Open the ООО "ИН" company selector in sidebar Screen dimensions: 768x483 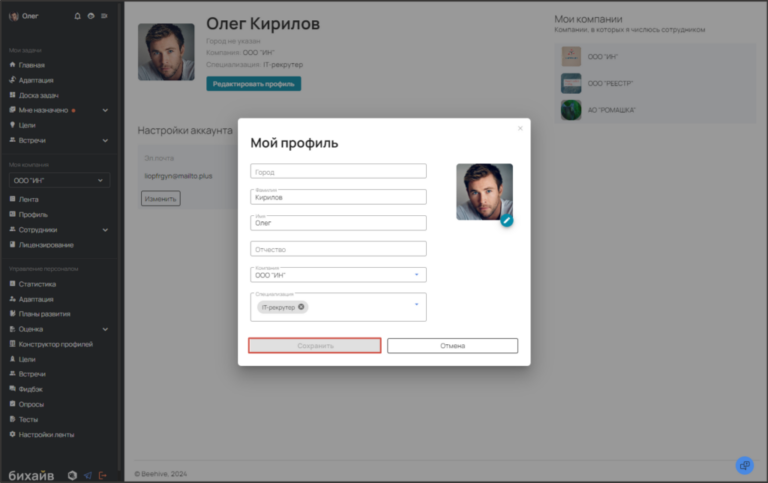click(59, 180)
